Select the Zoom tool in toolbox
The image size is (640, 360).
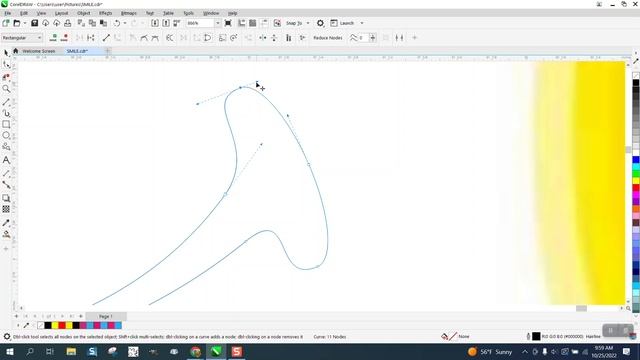click(6, 89)
